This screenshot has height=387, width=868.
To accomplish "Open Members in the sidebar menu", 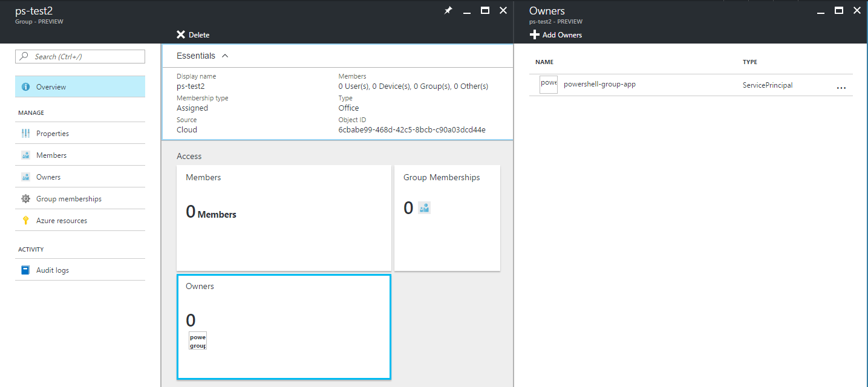I will tap(80, 155).
